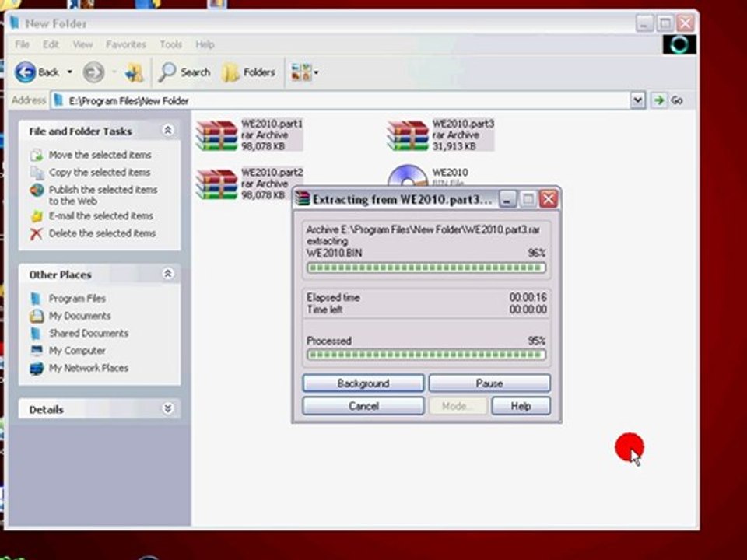The height and width of the screenshot is (560, 747).
Task: Click the My Network Places icon
Action: click(x=37, y=369)
